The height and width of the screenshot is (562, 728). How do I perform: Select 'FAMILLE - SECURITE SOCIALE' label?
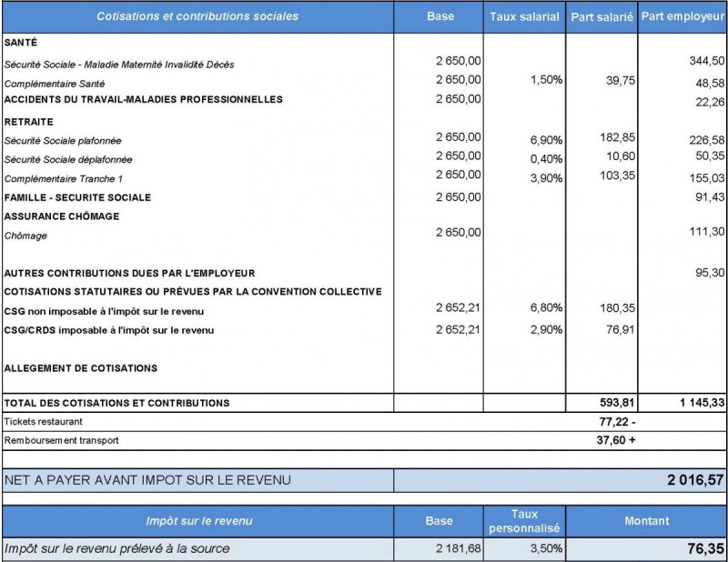coord(77,197)
